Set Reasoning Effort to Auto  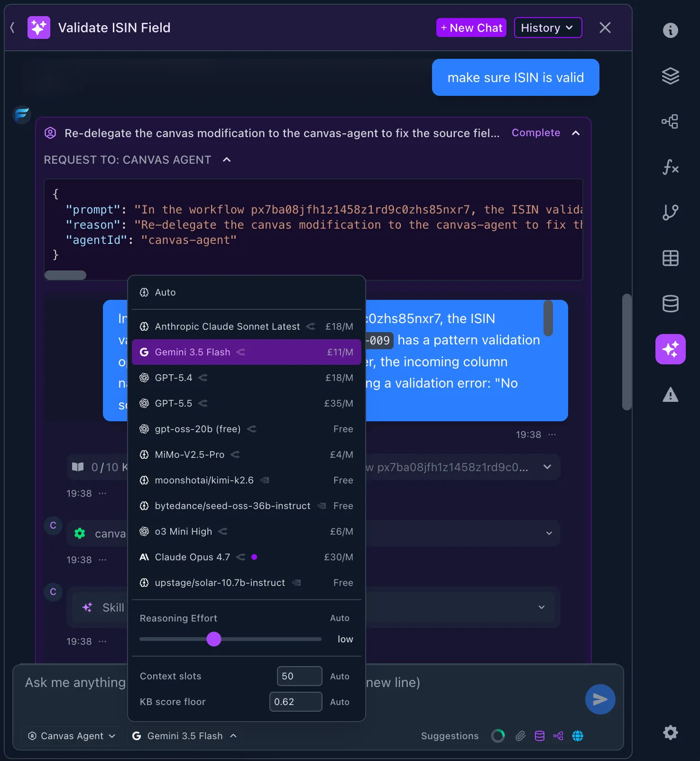pos(340,618)
